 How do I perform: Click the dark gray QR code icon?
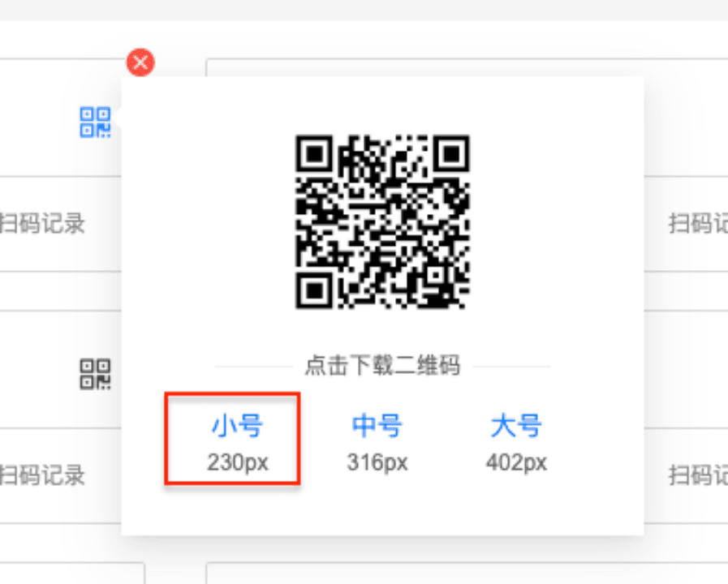click(95, 374)
